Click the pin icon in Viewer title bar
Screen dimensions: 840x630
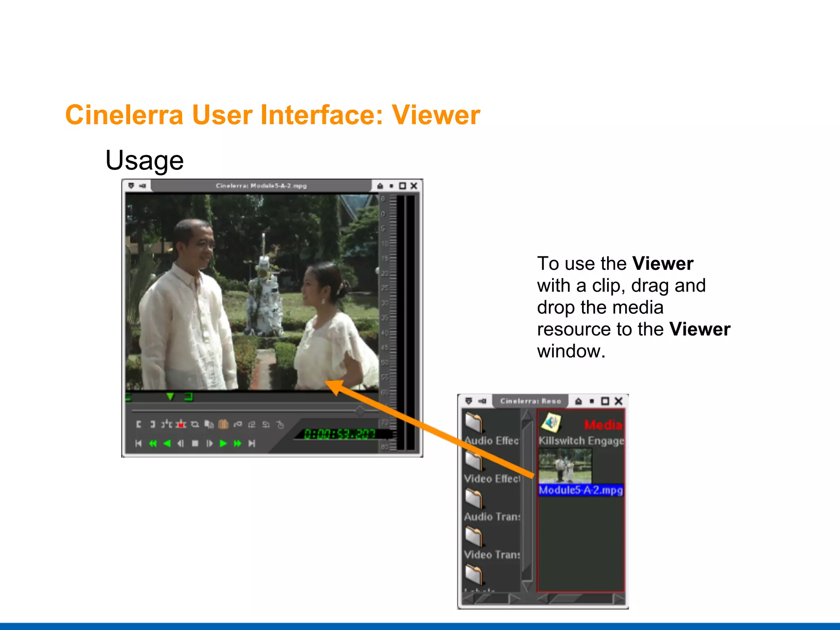(143, 186)
